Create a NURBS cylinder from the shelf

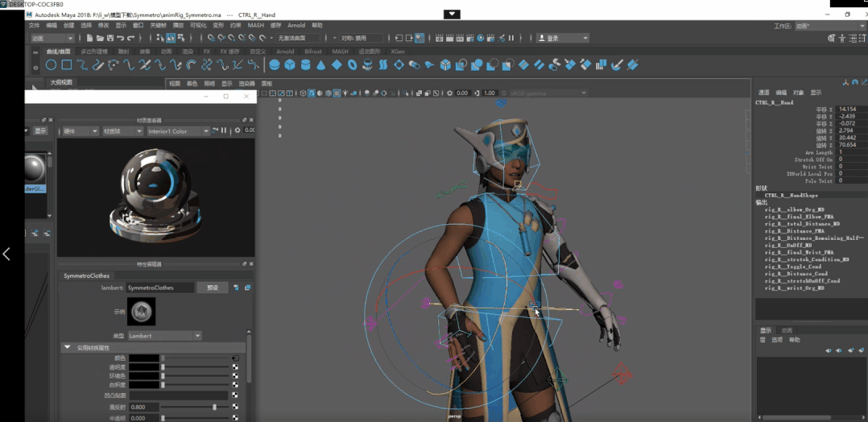(305, 65)
